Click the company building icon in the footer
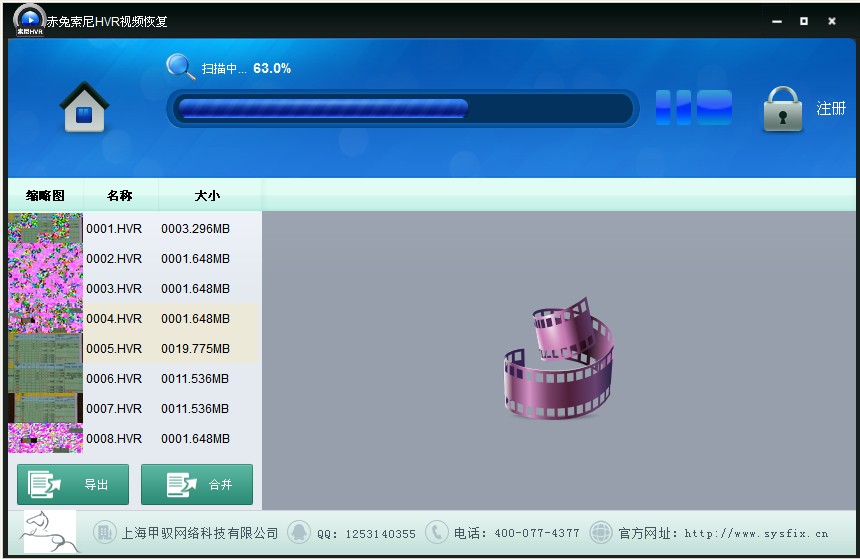The image size is (860, 559). (x=104, y=532)
